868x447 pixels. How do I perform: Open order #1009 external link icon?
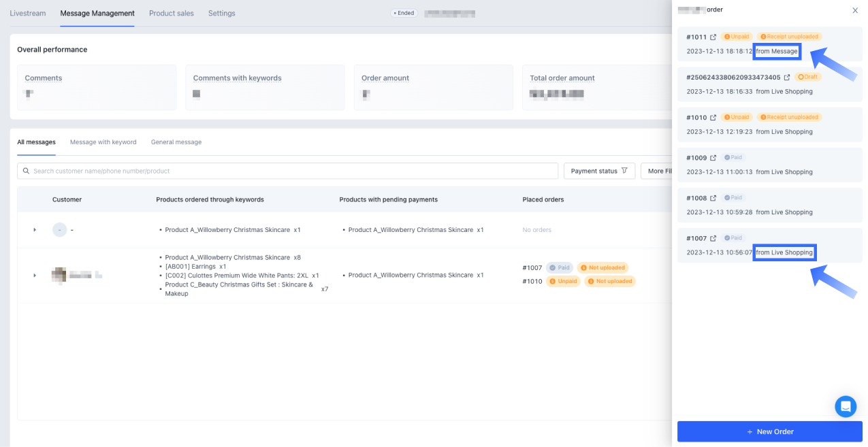click(713, 158)
